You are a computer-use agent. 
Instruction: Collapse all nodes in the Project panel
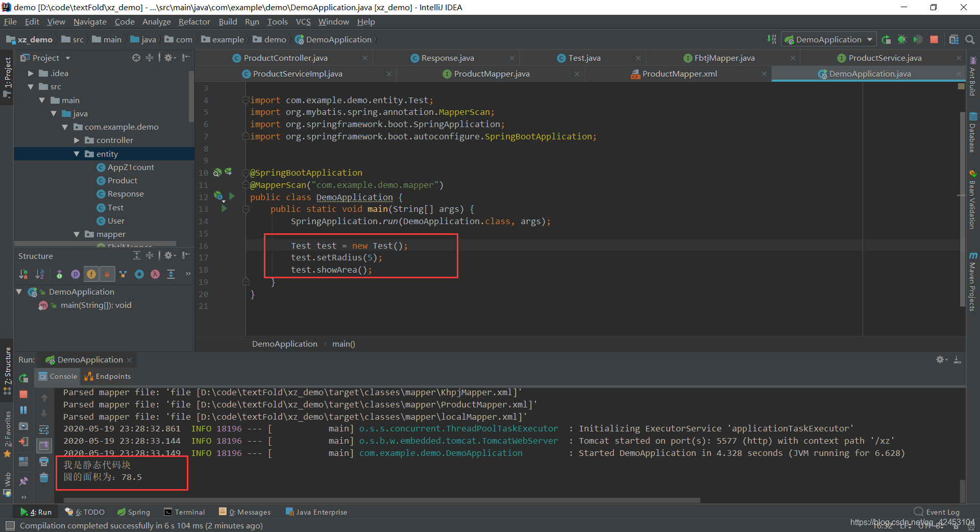pyautogui.click(x=150, y=58)
